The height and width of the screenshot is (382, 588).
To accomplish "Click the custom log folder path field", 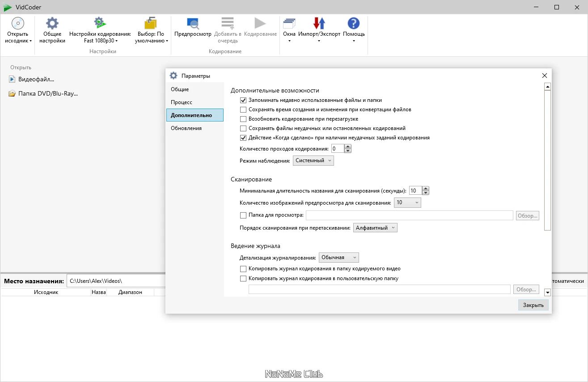I will tap(379, 290).
